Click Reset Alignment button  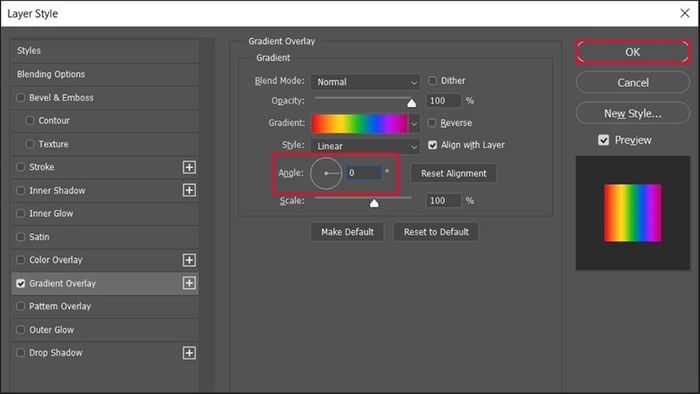coord(454,173)
